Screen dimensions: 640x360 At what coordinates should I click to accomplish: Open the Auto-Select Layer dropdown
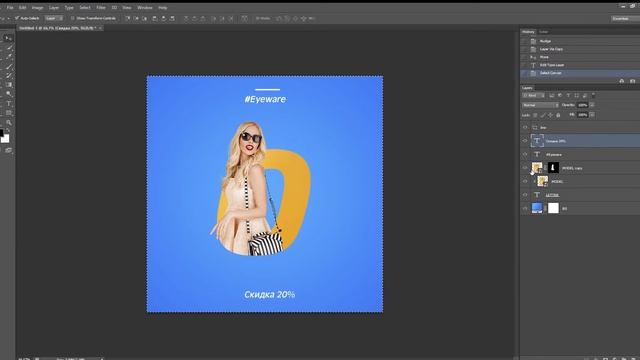(54, 18)
